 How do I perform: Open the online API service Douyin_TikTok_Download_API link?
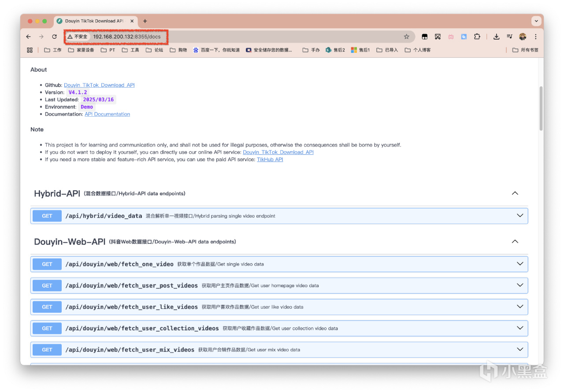(278, 152)
